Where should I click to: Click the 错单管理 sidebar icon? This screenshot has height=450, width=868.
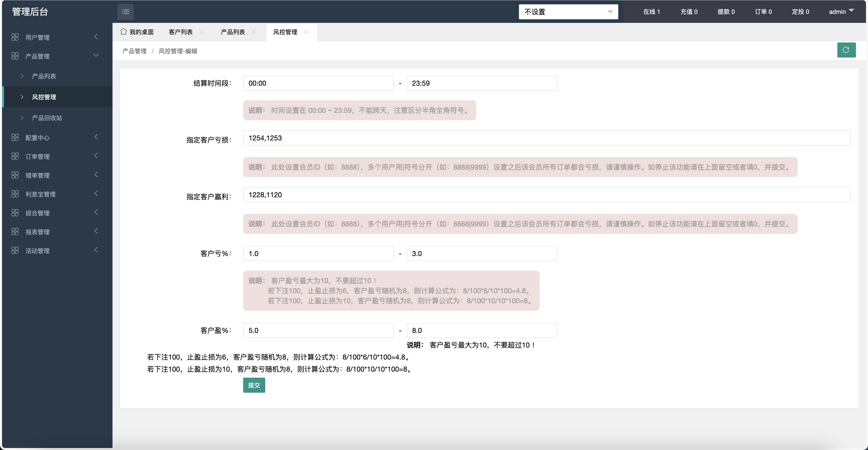click(15, 175)
